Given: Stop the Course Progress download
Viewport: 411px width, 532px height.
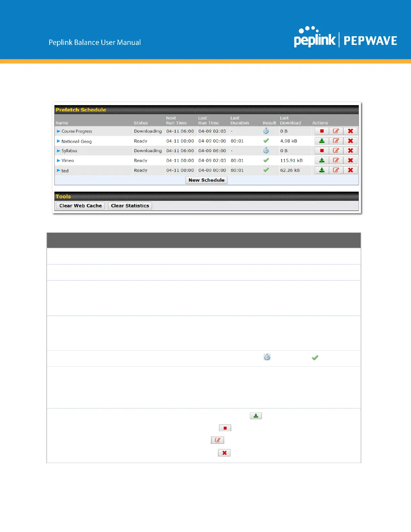Looking at the screenshot, I should [322, 131].
